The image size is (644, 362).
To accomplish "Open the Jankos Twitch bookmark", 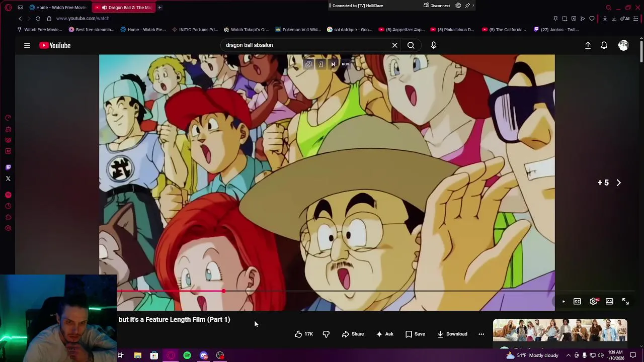I will click(556, 30).
